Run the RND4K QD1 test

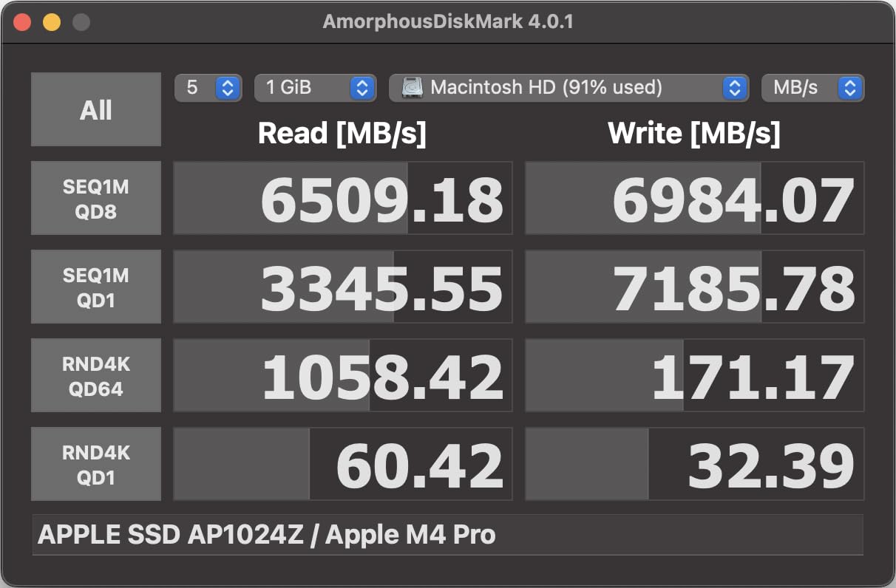[x=96, y=464]
